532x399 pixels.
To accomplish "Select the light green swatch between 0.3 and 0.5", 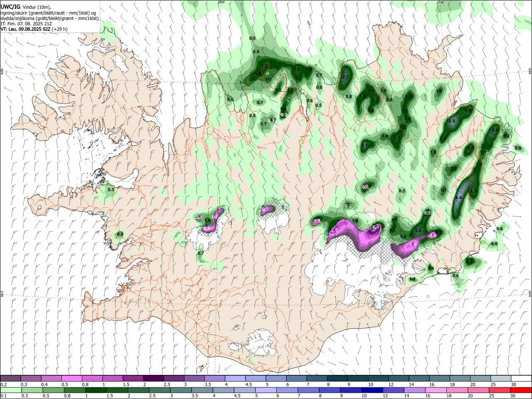I will 32,390.
